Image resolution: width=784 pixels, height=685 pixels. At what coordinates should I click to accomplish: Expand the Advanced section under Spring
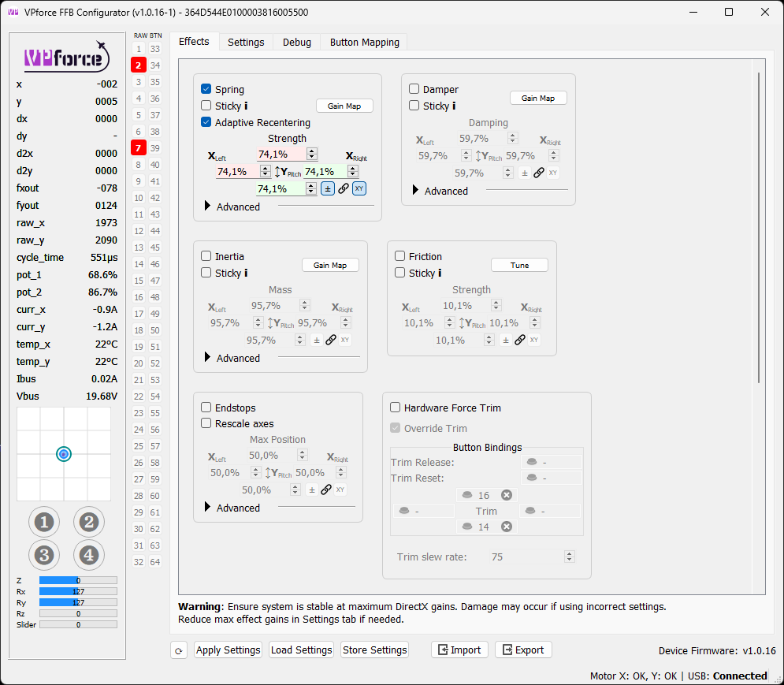208,207
